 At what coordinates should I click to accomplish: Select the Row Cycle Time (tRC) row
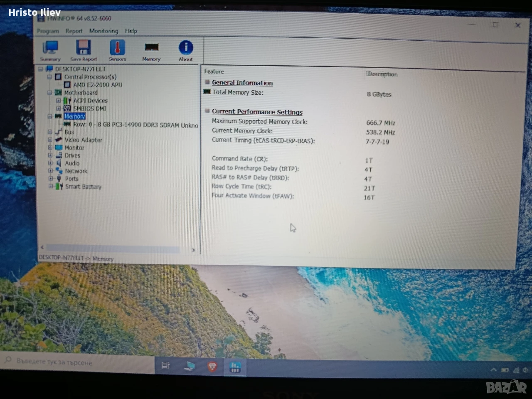[x=241, y=187]
